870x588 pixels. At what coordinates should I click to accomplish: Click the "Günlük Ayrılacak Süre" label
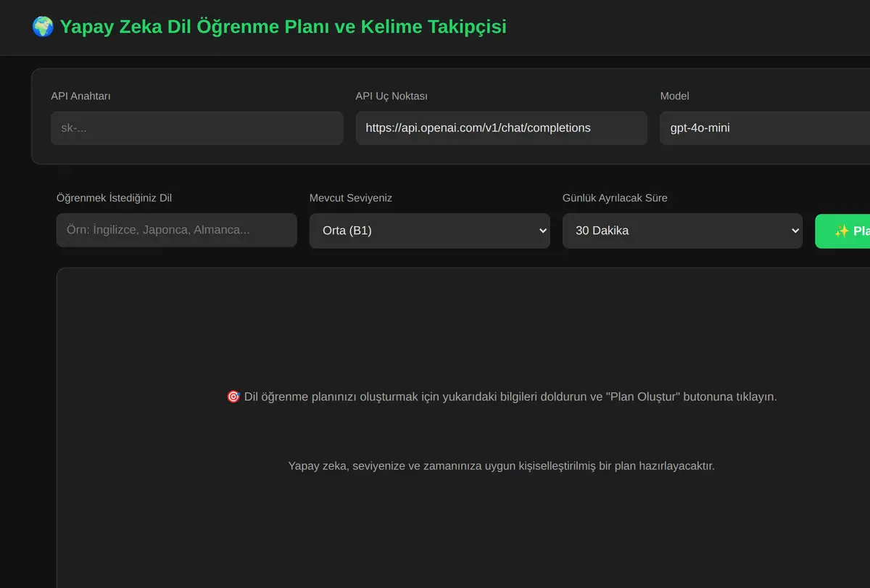615,198
